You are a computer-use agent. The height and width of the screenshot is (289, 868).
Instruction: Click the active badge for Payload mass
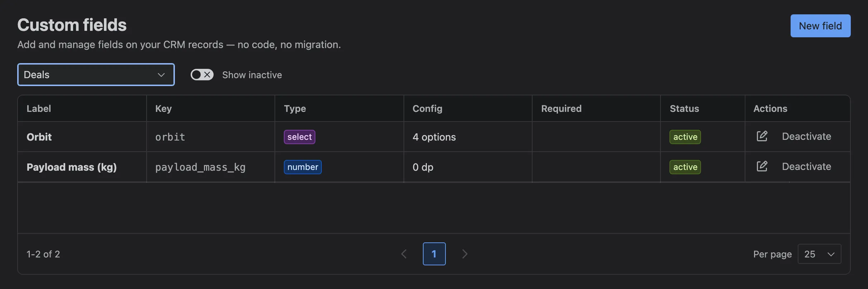685,167
